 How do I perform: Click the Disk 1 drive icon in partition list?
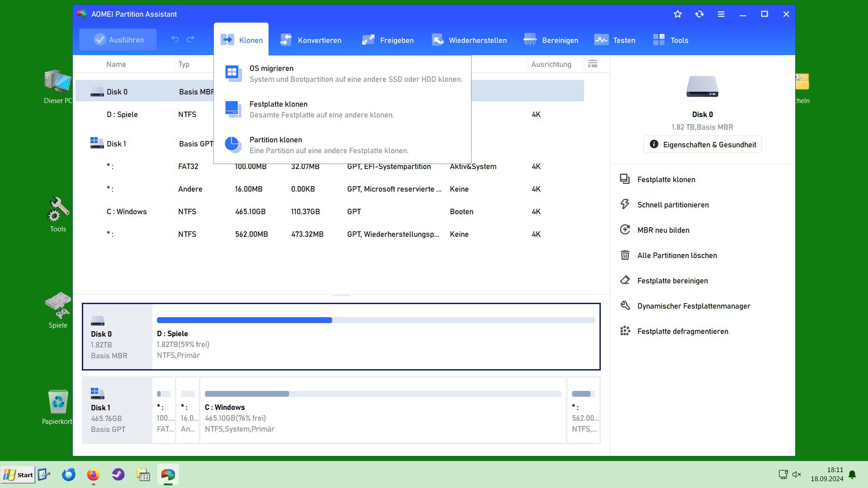pos(97,143)
